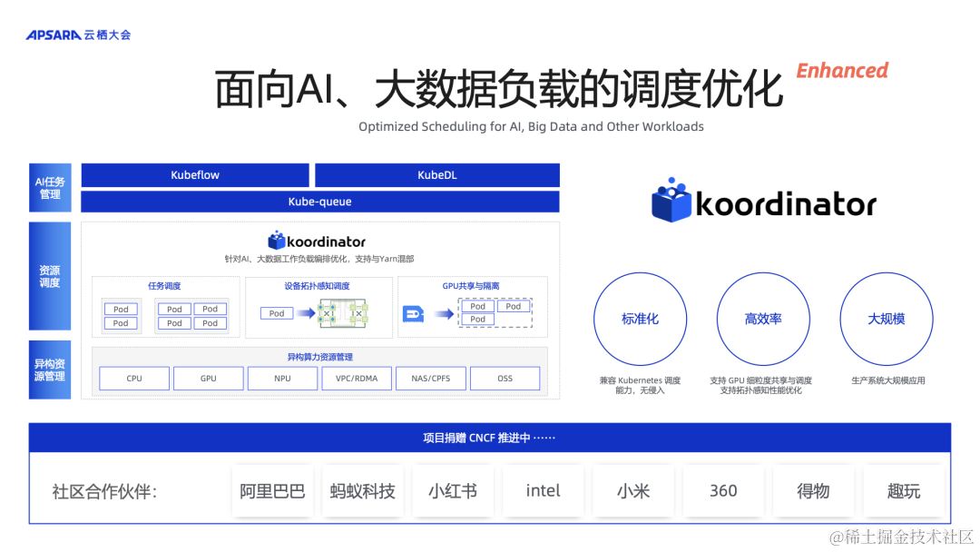Click the 大规模 circle
980x552 pixels.
point(887,319)
